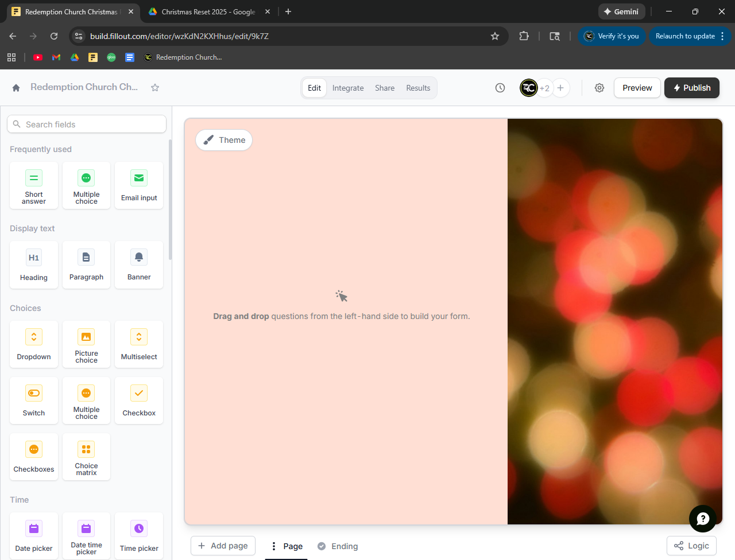Viewport: 735px width, 560px height.
Task: Add a Heading display text element
Action: [34, 265]
